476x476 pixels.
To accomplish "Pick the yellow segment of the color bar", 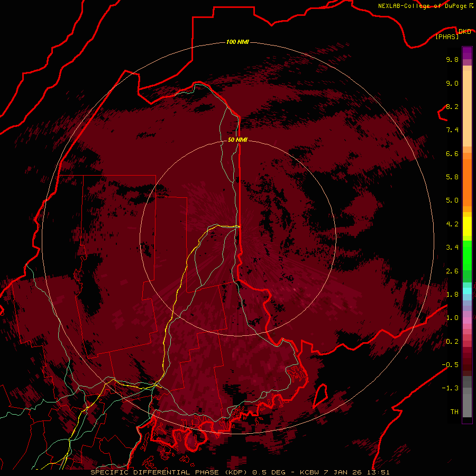I will [467, 226].
